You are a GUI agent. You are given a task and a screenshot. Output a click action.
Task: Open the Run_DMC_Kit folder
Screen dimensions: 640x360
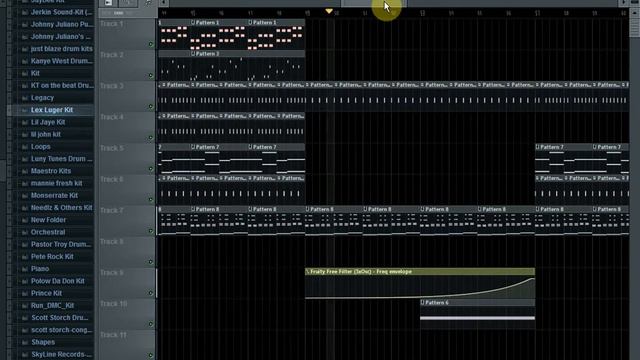click(x=53, y=305)
